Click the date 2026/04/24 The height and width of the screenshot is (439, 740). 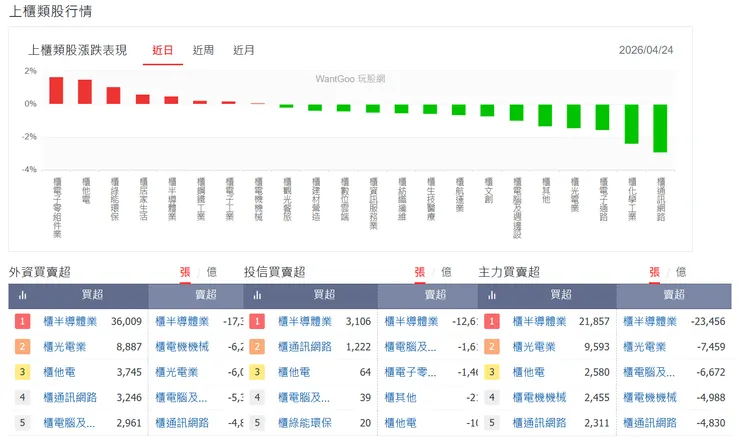click(x=646, y=50)
